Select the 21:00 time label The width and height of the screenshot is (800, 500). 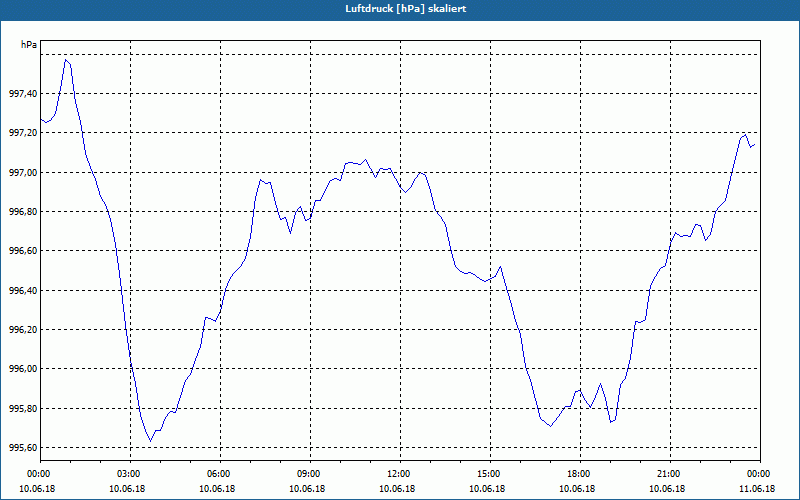668,474
